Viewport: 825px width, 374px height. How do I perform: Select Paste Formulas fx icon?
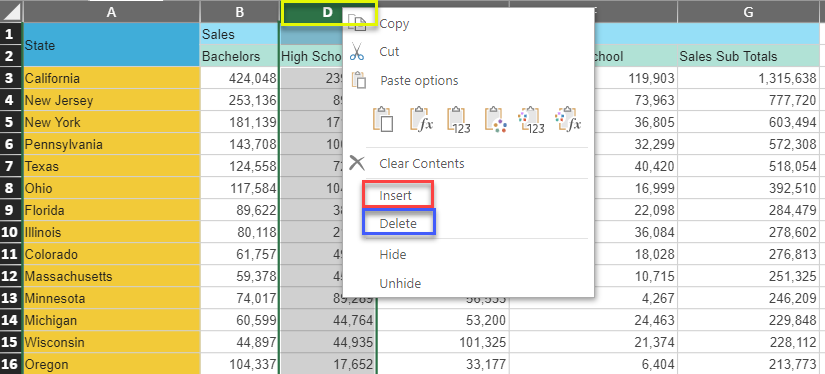coord(422,119)
